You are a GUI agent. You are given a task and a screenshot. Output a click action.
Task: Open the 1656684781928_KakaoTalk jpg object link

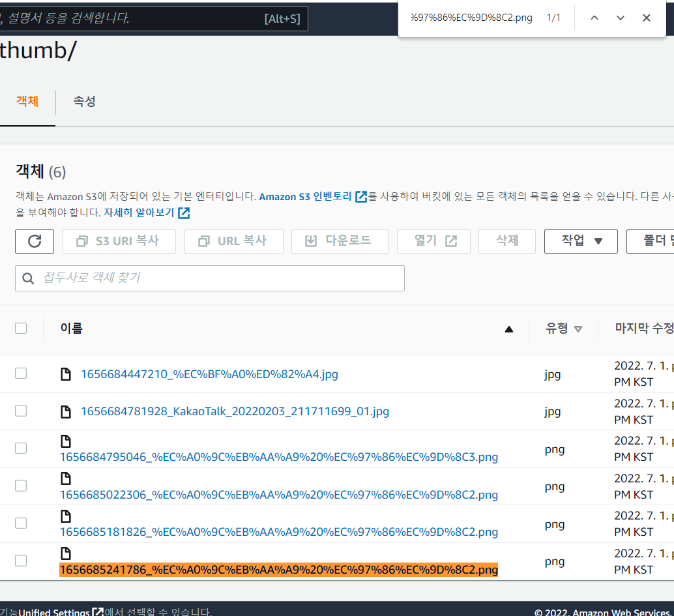235,412
